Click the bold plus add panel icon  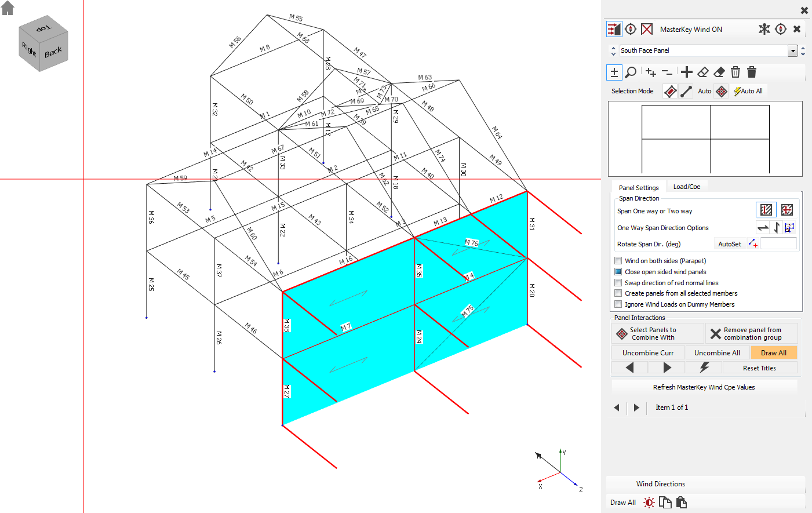(687, 72)
